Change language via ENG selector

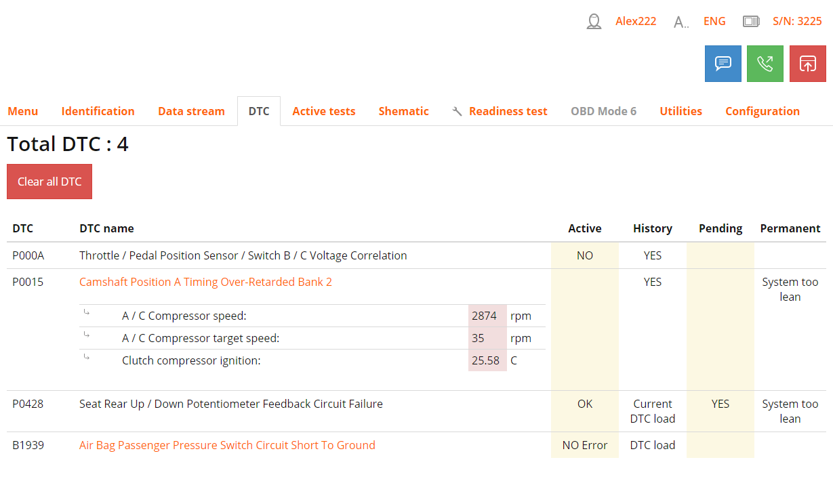pos(714,21)
